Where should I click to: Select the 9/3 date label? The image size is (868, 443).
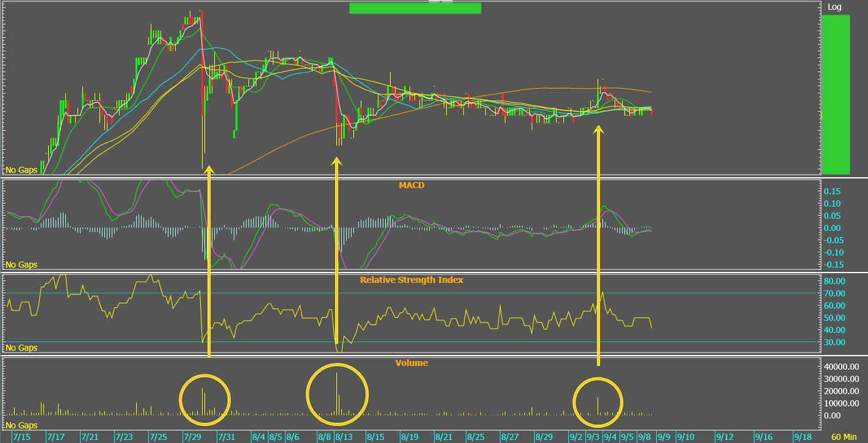593,438
